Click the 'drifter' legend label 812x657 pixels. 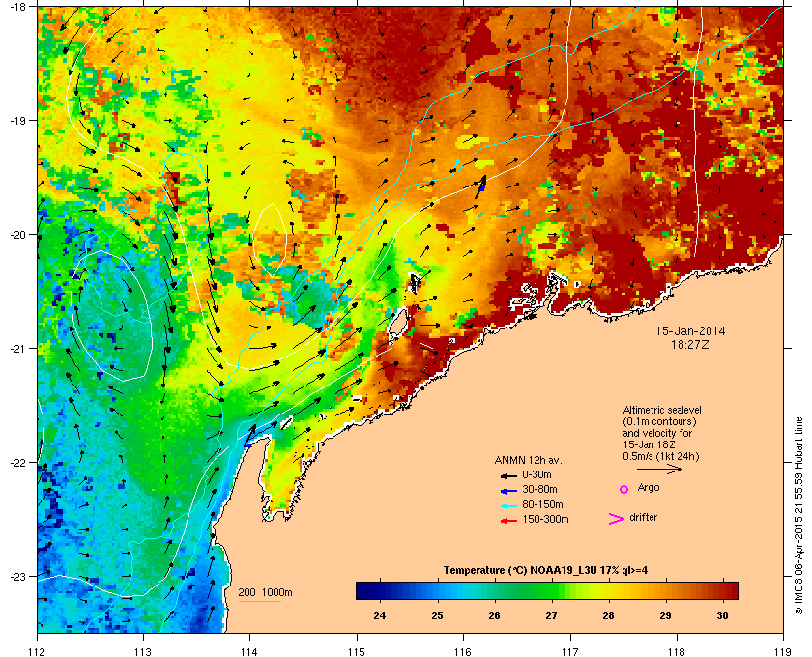[x=643, y=517]
